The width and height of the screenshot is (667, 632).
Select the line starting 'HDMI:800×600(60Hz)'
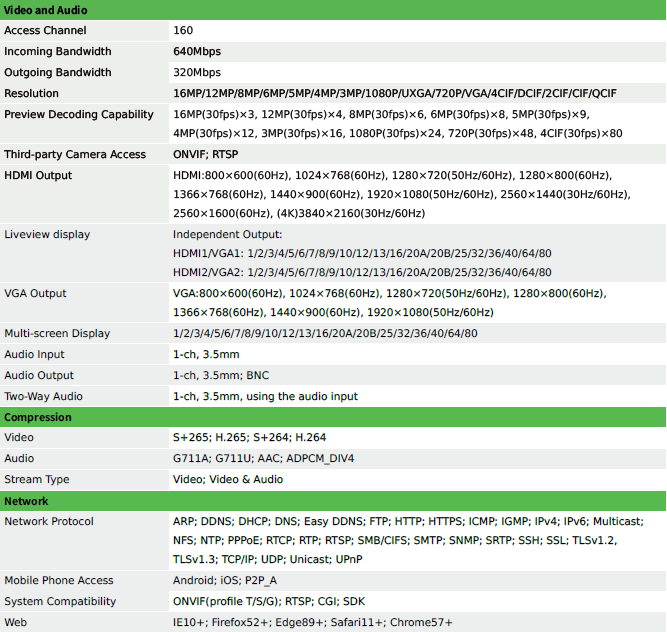393,175
